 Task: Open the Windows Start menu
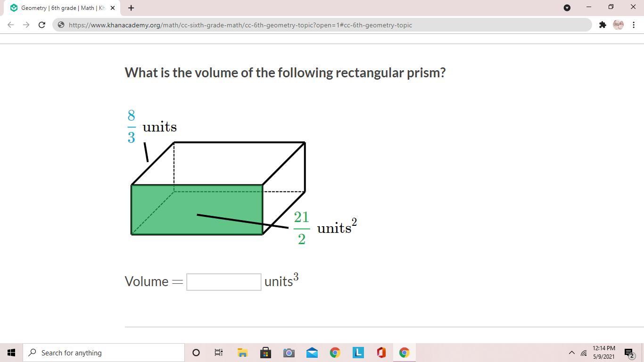(x=11, y=353)
